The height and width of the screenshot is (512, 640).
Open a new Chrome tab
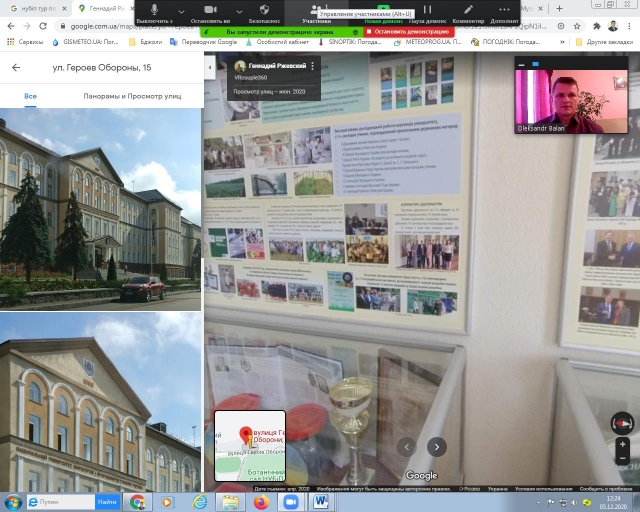[559, 8]
